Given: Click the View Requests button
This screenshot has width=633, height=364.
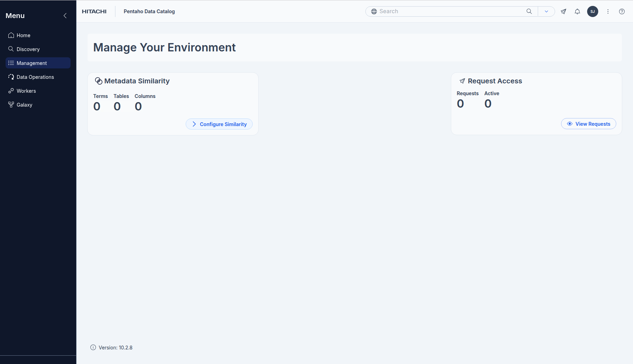Looking at the screenshot, I should click(x=589, y=124).
